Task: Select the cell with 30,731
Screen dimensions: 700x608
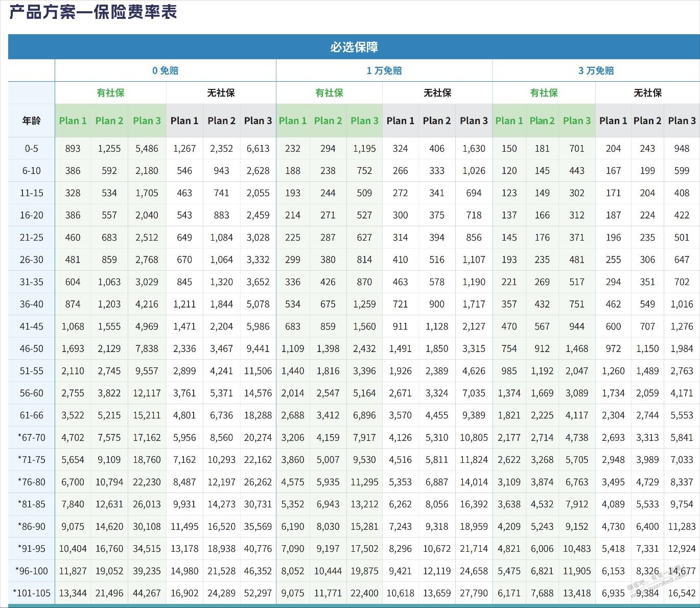Action: tap(258, 504)
